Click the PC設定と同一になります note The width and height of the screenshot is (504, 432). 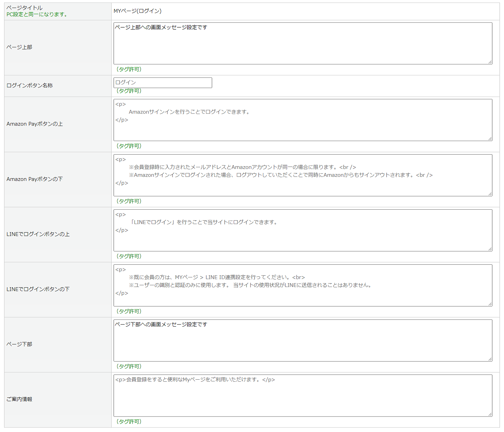pyautogui.click(x=38, y=14)
